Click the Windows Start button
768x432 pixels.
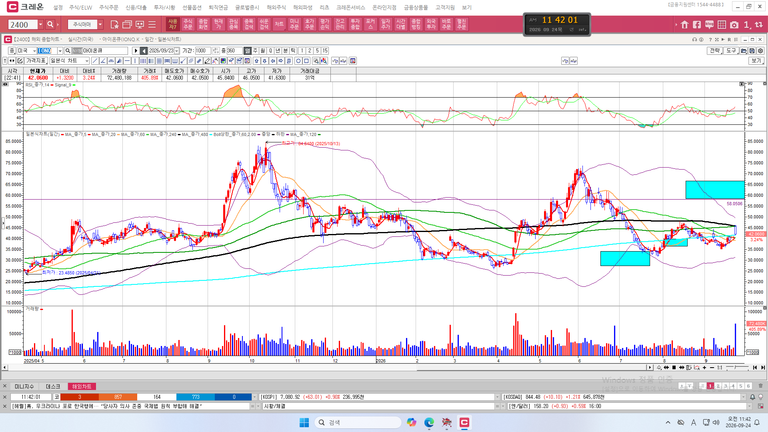304,422
